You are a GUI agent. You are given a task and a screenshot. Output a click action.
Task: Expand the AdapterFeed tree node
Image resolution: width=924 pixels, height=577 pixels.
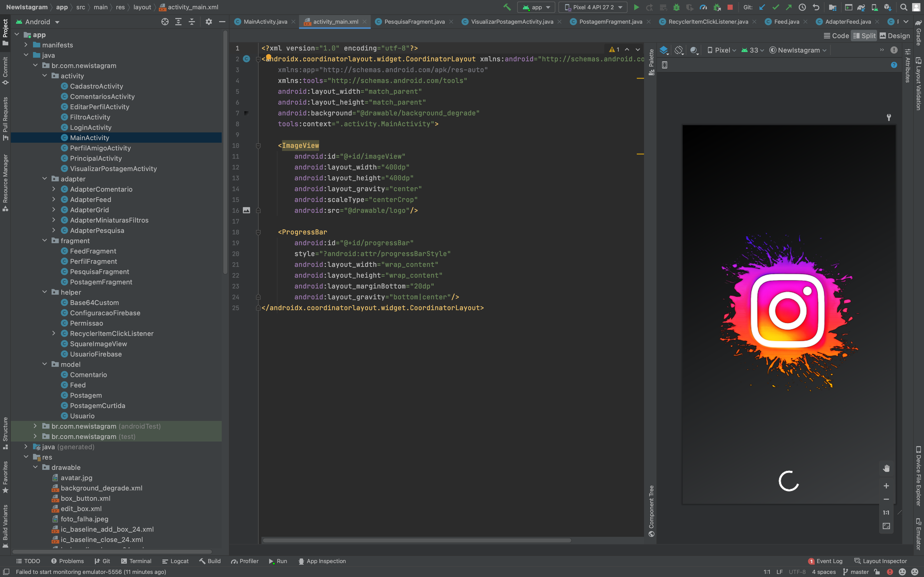[x=54, y=199]
